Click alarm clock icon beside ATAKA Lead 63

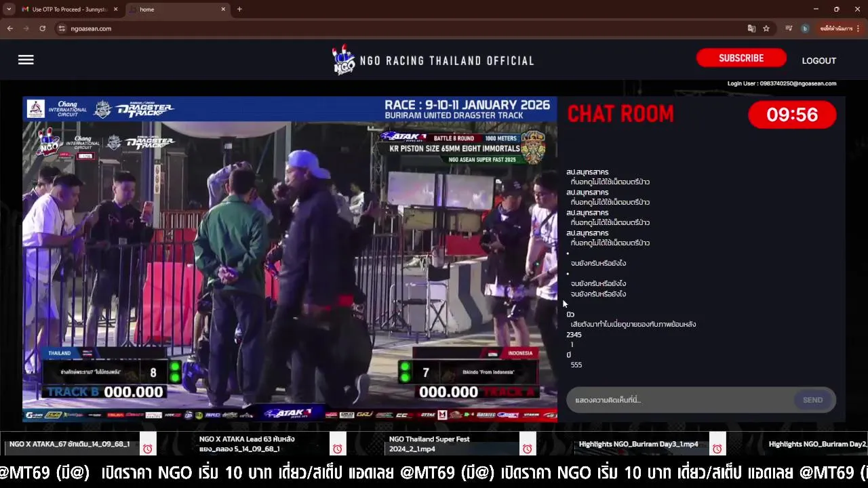click(337, 449)
